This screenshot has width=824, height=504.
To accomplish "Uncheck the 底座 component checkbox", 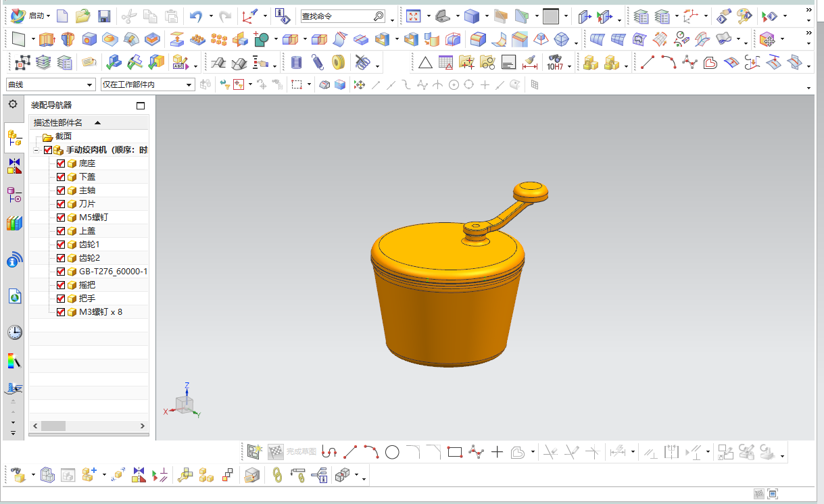I will pos(61,163).
